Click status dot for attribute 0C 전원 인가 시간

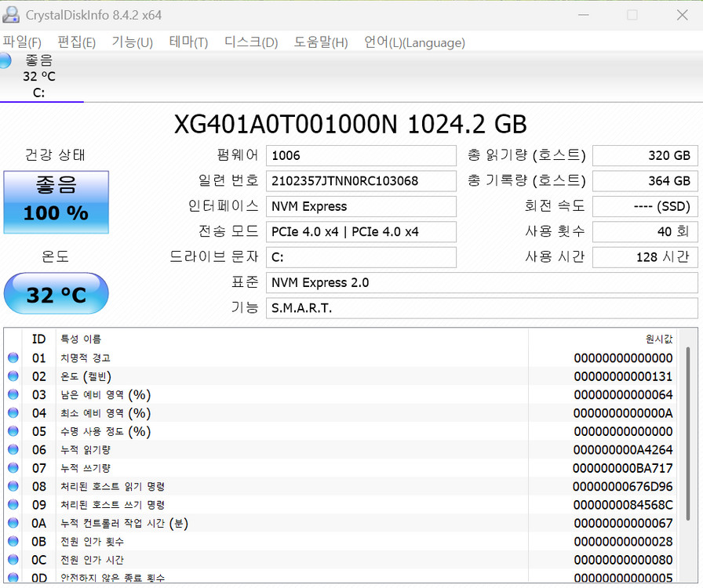click(x=13, y=560)
